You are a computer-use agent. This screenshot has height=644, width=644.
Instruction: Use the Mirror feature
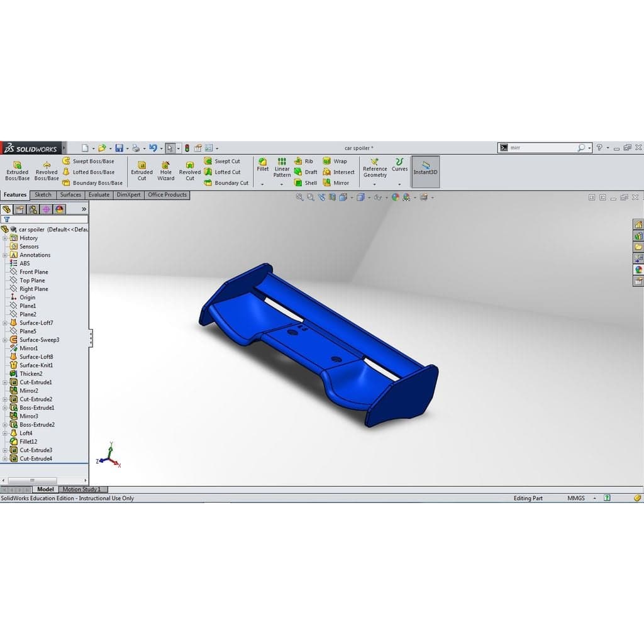pyautogui.click(x=336, y=183)
